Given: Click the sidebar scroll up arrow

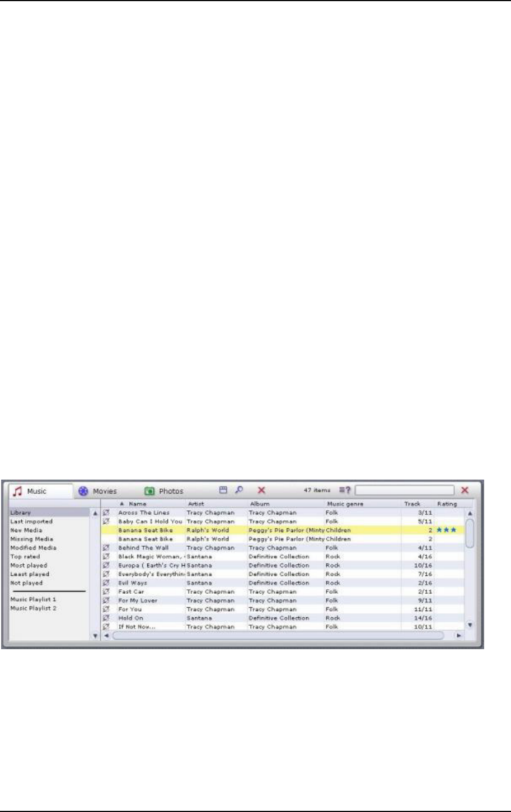Looking at the screenshot, I should 95,513.
